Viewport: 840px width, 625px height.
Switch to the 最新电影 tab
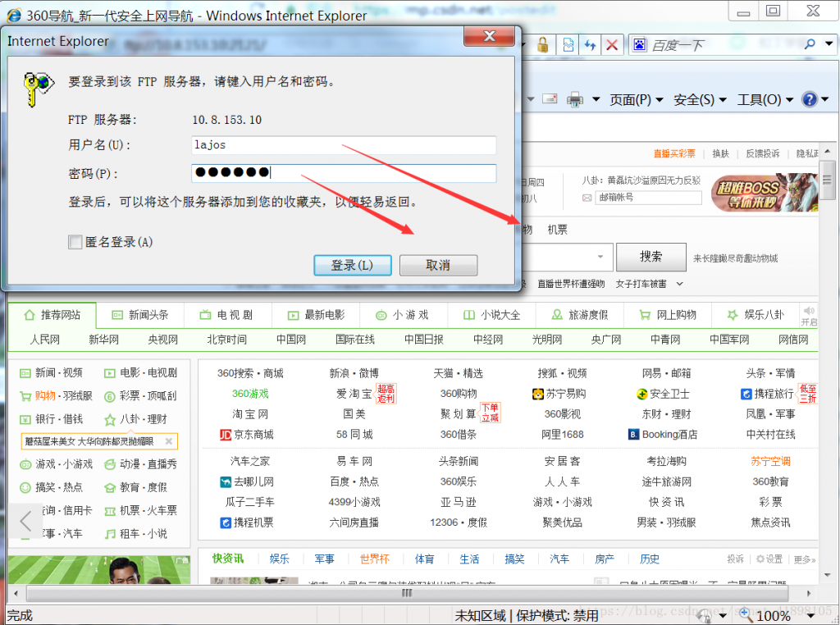tap(316, 315)
